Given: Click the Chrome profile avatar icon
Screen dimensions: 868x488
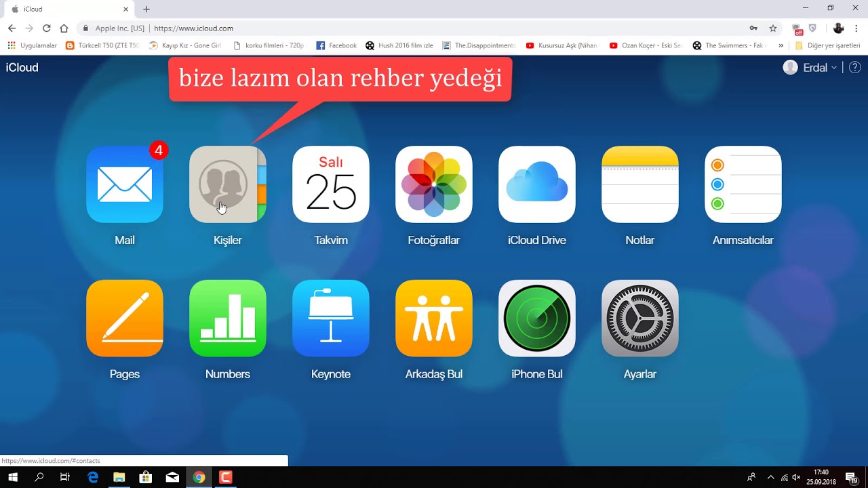Looking at the screenshot, I should (x=838, y=28).
